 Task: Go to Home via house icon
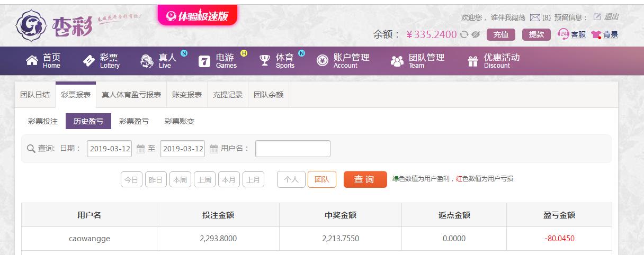coord(32,61)
